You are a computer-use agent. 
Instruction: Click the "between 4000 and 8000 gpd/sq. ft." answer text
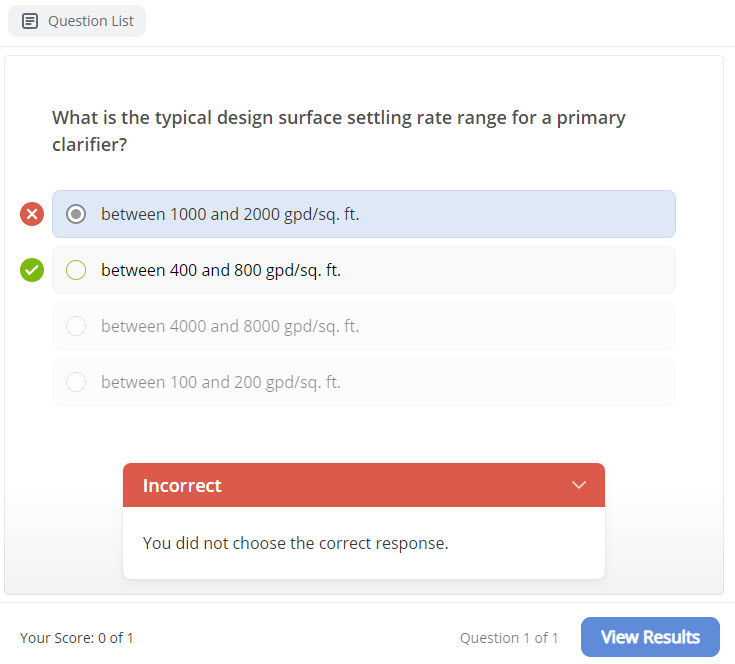[229, 326]
